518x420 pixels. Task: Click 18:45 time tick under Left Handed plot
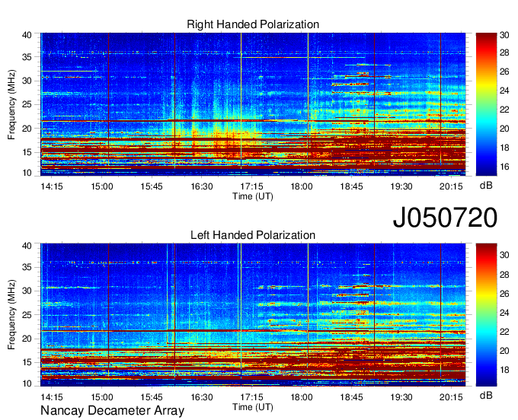[351, 397]
